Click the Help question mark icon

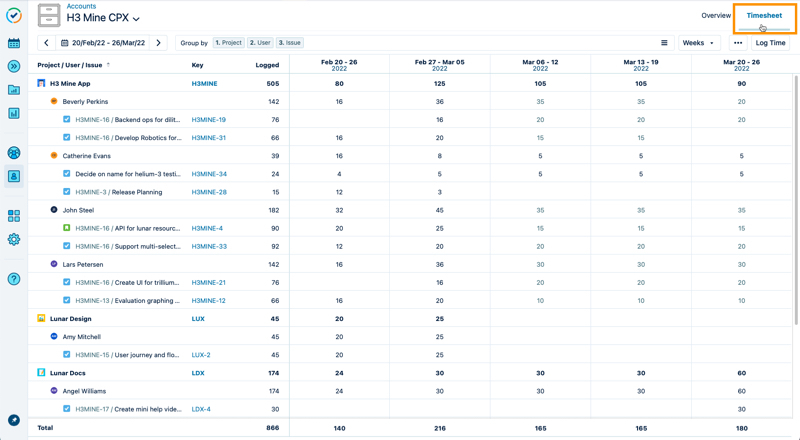click(x=14, y=279)
